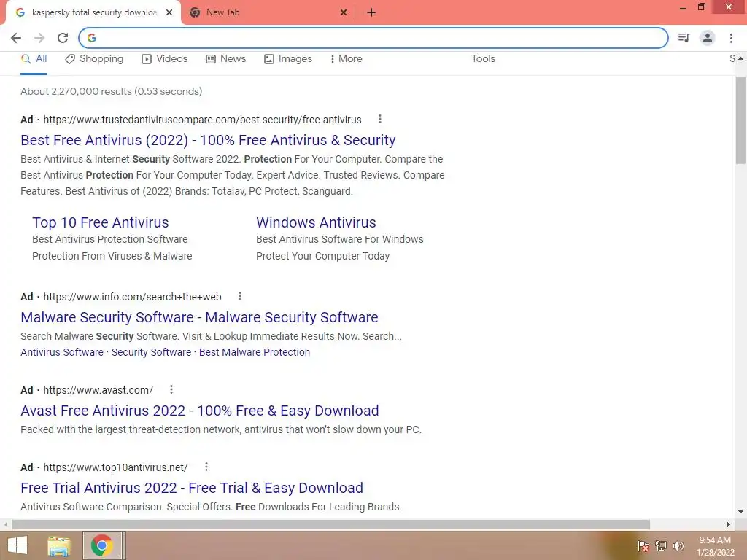Open File Explorer from the taskbar
Image resolution: width=747 pixels, height=560 pixels.
(x=59, y=545)
